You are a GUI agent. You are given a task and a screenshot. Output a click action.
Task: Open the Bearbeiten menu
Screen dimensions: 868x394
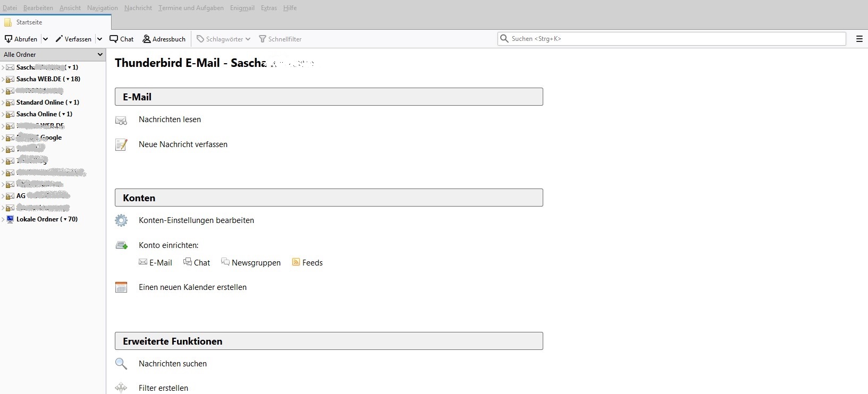click(x=38, y=8)
